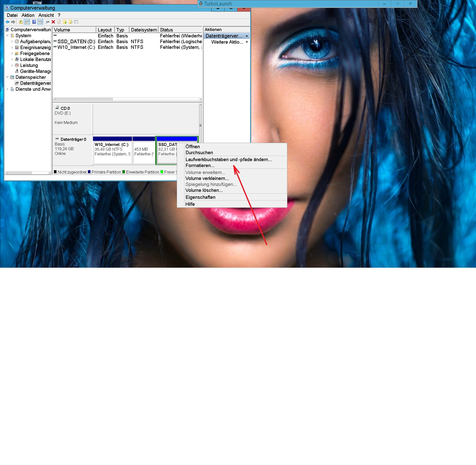Click the up-one-level folder toolbar icon

21,22
